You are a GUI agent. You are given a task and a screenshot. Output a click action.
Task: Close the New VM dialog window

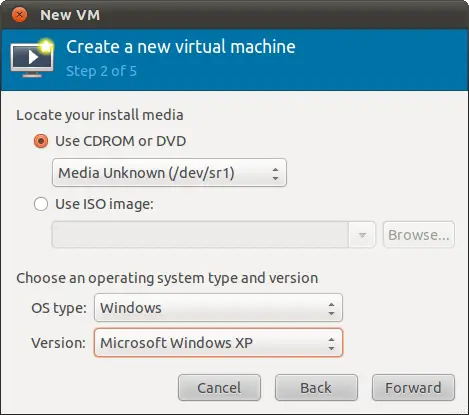19,15
